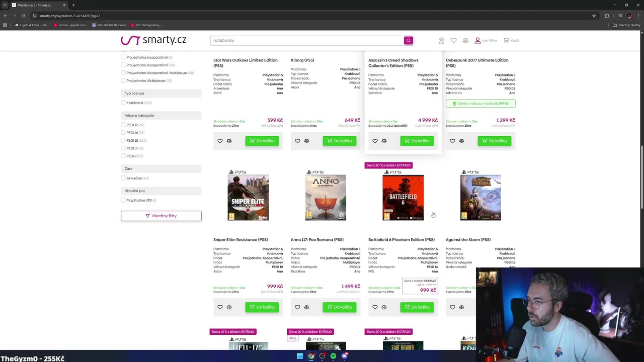
Task: Tick the Krabicová license filter
Action: (x=123, y=103)
